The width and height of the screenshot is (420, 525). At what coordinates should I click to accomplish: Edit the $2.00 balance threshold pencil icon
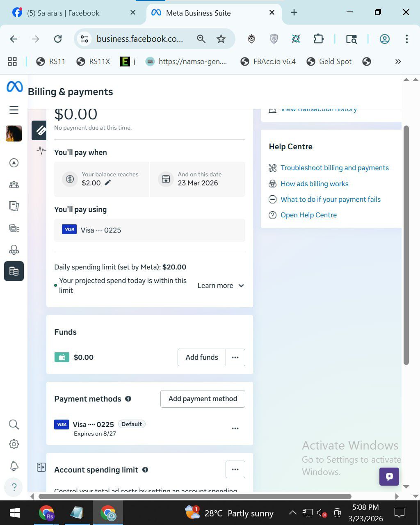coord(108,183)
